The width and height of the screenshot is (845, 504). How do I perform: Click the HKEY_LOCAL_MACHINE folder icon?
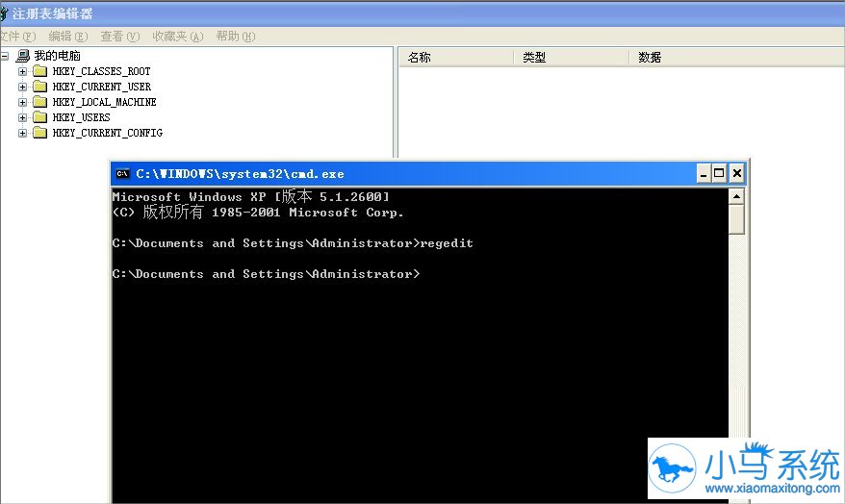point(39,102)
